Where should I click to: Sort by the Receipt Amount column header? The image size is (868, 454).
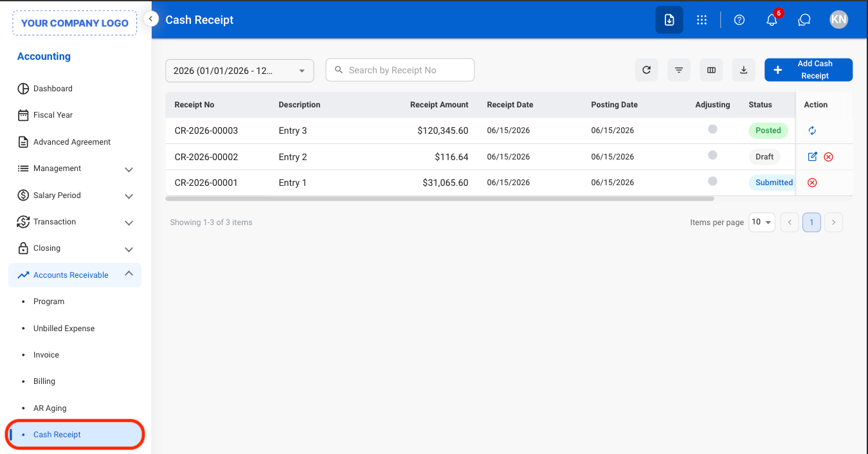(439, 105)
